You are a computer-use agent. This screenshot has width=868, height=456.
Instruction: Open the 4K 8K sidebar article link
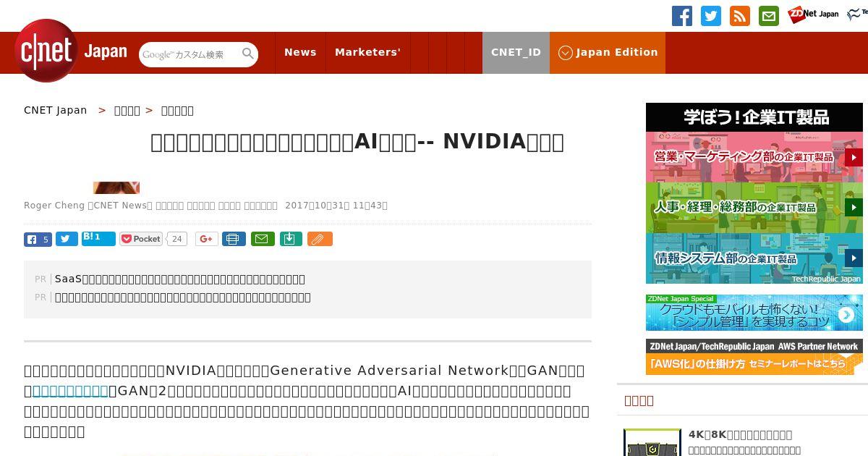[740, 434]
